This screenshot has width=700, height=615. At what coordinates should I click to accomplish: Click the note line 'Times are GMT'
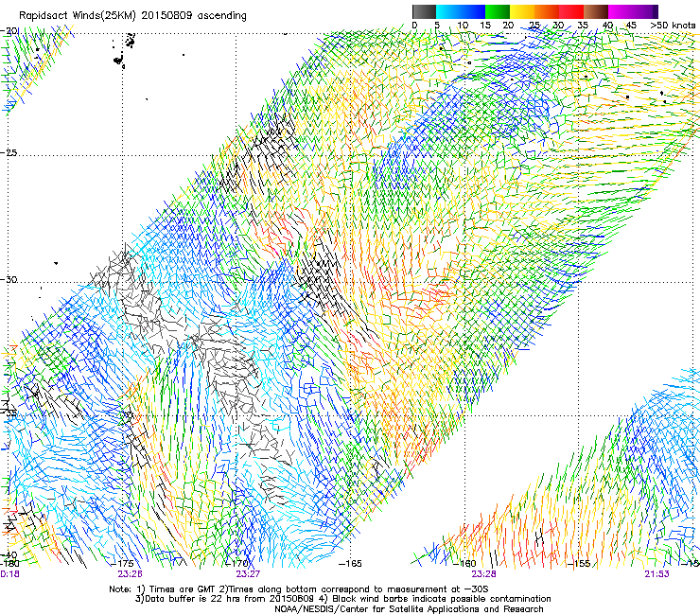coord(299,589)
